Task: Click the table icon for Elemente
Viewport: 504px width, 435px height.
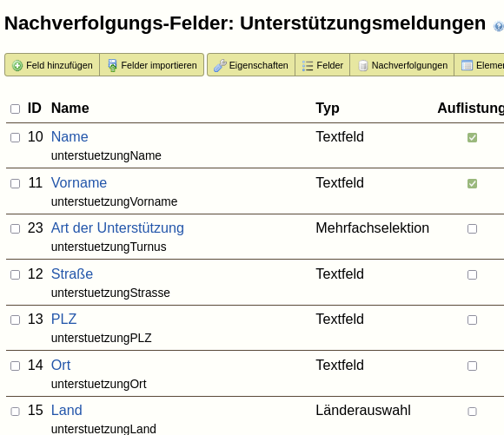Action: tap(467, 65)
